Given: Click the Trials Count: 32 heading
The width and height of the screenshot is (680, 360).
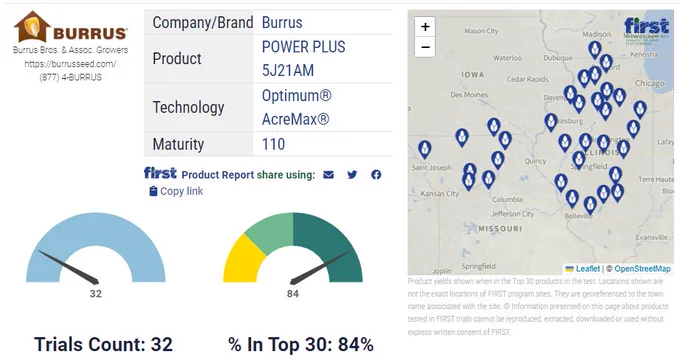Looking at the screenshot, I should coord(104,344).
